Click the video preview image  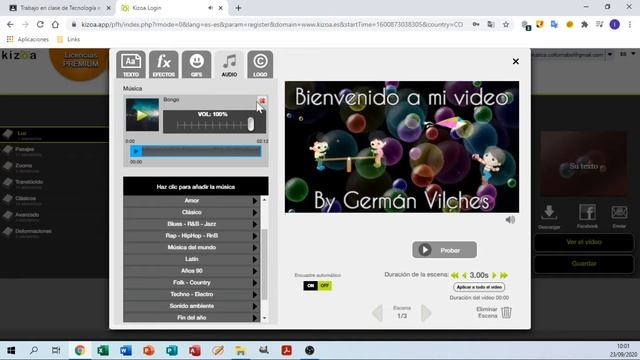[402, 147]
